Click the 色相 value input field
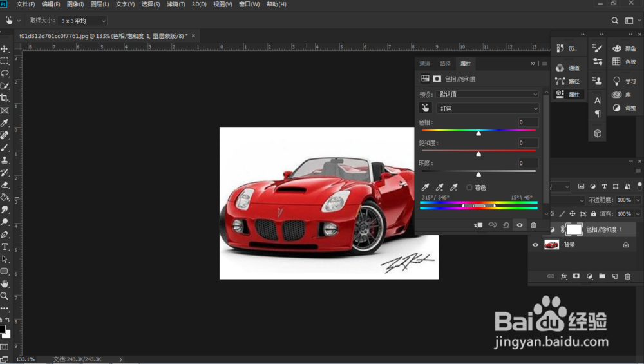 [x=528, y=122]
